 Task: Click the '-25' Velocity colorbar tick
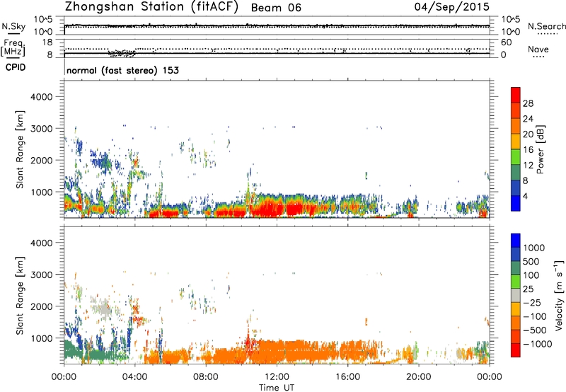tap(533, 303)
